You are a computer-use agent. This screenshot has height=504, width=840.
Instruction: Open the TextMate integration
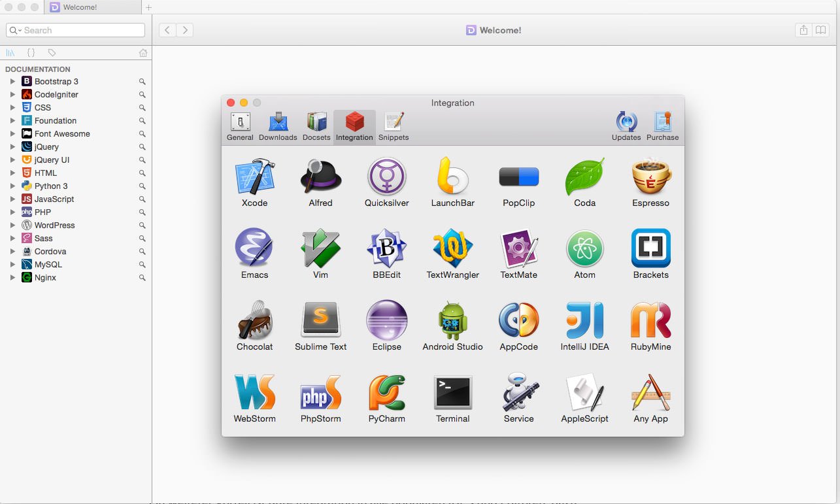(x=518, y=248)
